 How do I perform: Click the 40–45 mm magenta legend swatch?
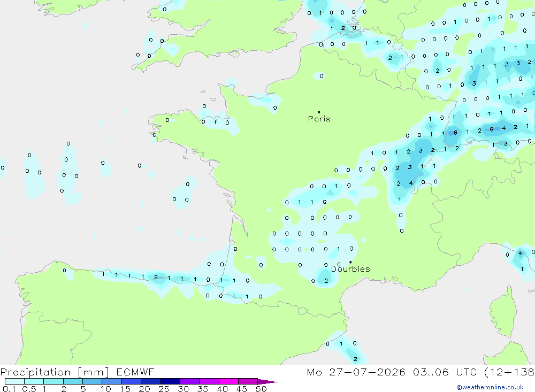228,381
